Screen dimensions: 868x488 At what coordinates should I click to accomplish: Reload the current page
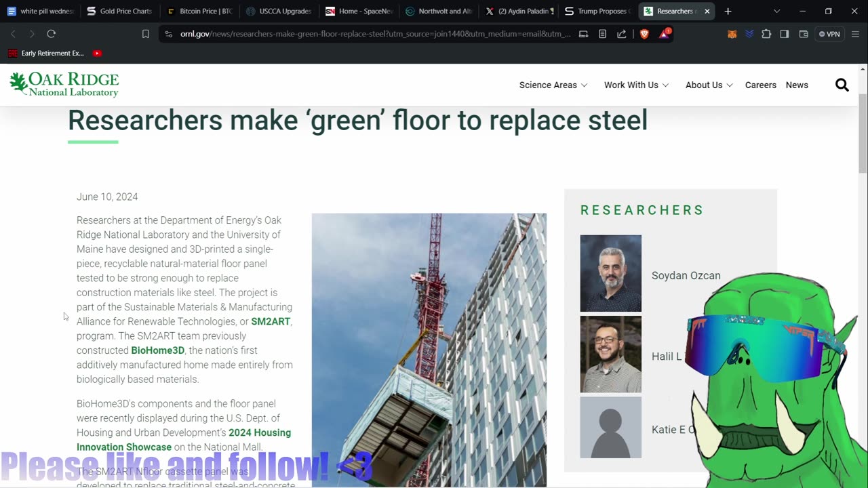(x=51, y=34)
